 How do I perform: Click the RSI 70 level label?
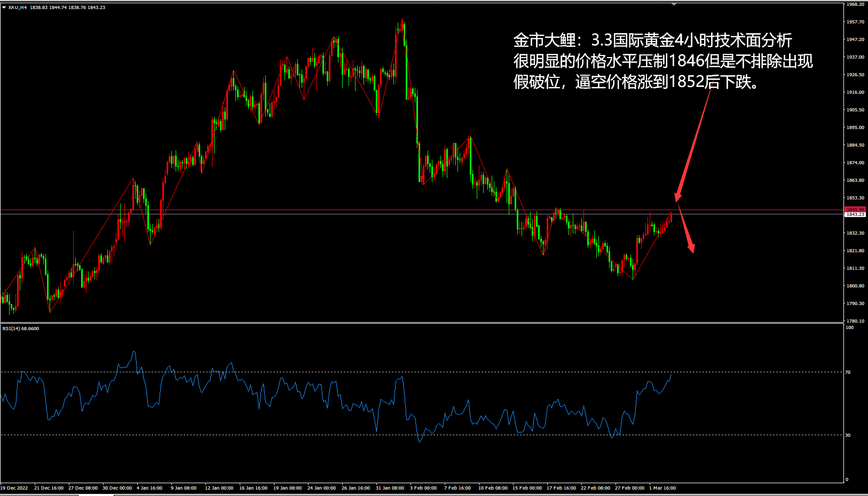tap(848, 372)
